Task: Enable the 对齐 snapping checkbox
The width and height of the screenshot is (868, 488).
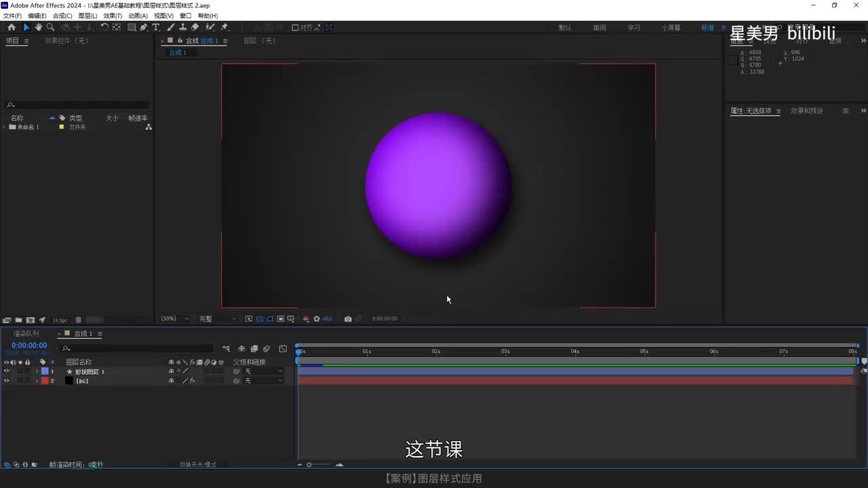Action: coord(295,28)
